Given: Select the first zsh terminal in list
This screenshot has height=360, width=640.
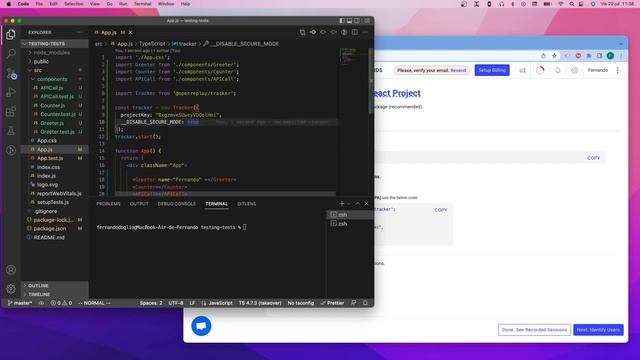Looking at the screenshot, I should [350, 215].
